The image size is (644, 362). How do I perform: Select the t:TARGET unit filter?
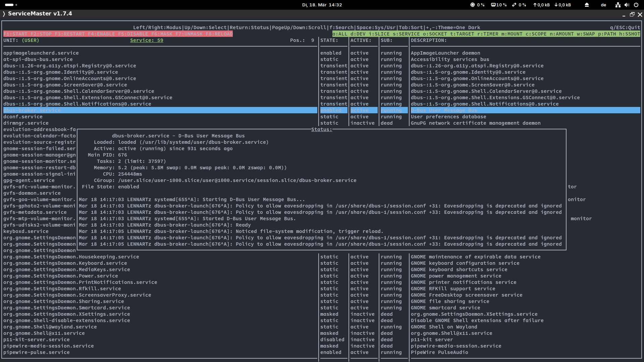pyautogui.click(x=462, y=34)
